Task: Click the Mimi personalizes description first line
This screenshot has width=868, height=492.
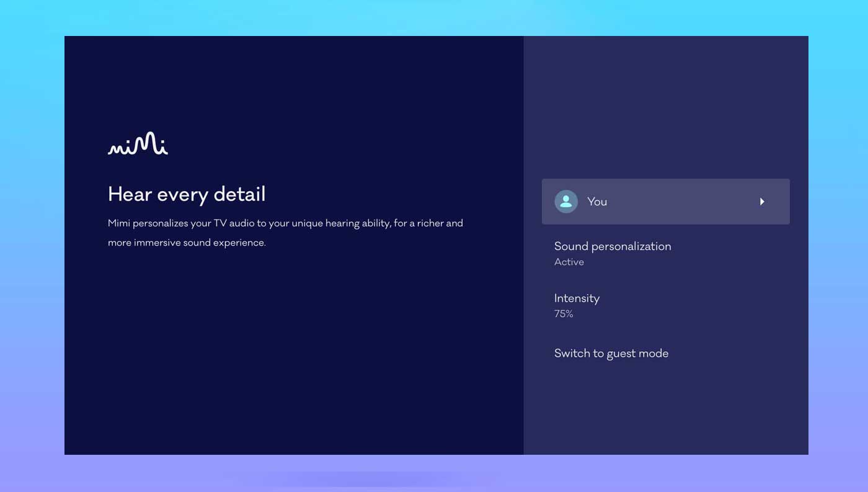Action: click(x=285, y=223)
